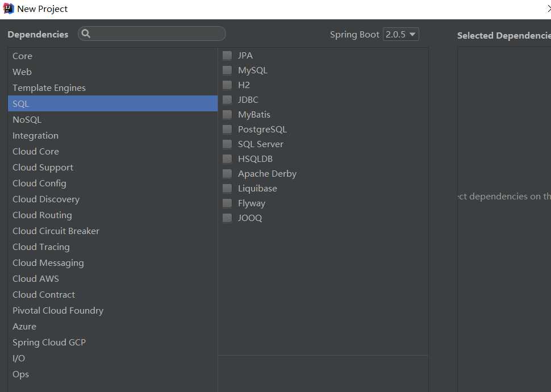
Task: Choose the Integration category
Action: 113,135
